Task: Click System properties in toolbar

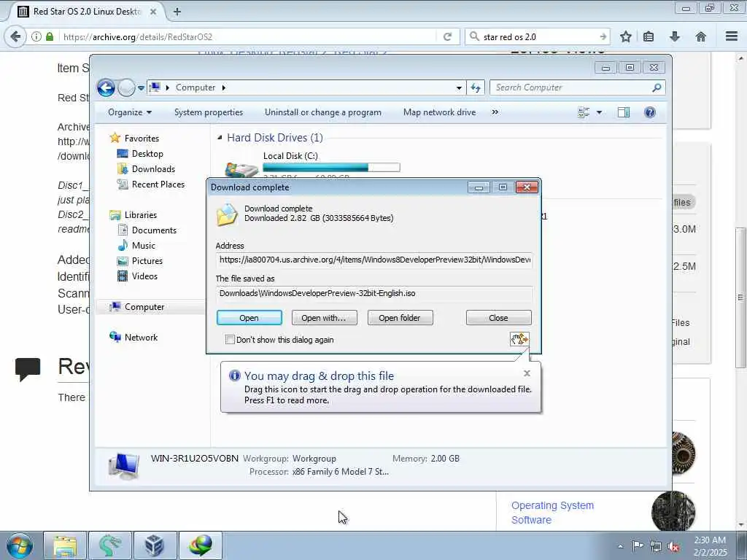Action: coord(209,112)
